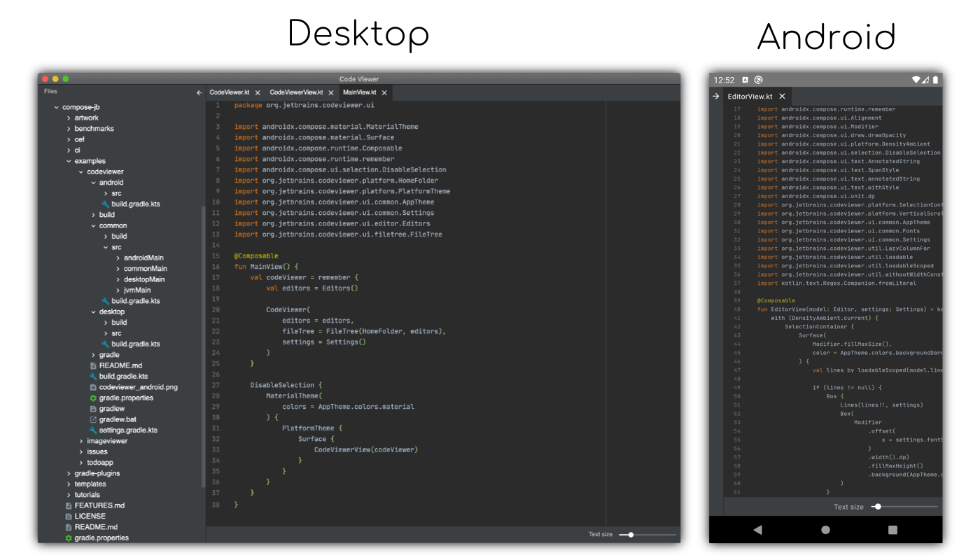Close the EditorView.kt tab on Android
The image size is (980, 560).
point(782,97)
